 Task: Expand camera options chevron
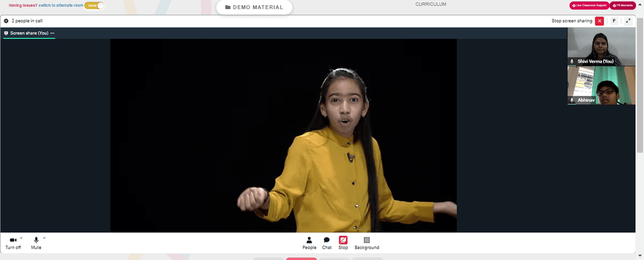pos(21,238)
